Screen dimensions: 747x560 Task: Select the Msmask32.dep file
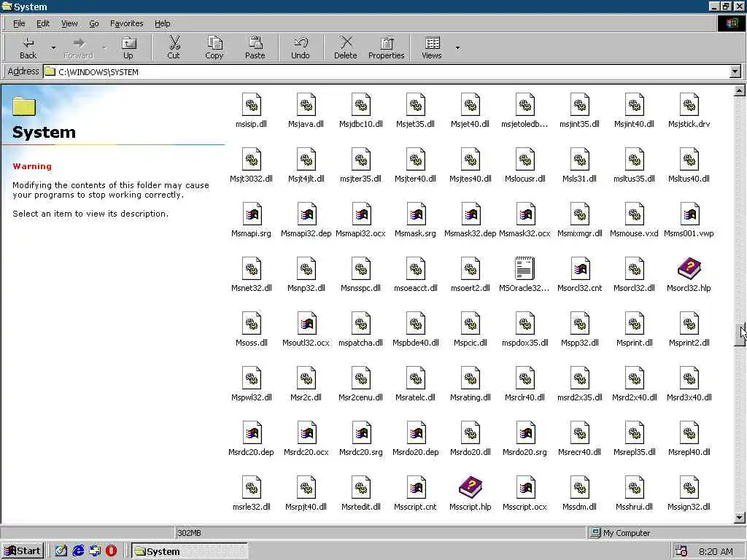(x=470, y=220)
